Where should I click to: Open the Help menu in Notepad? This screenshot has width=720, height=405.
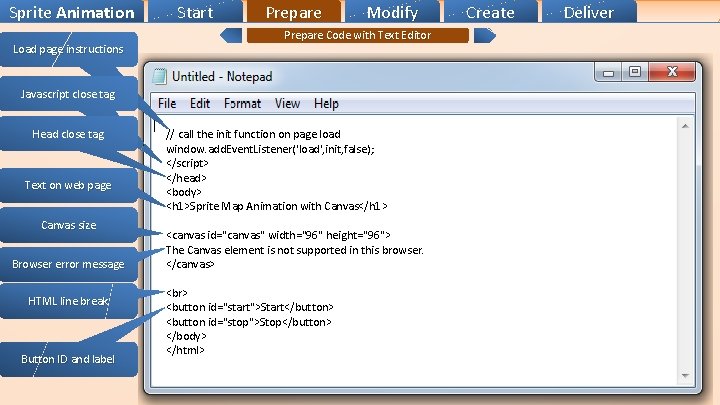pyautogui.click(x=326, y=104)
